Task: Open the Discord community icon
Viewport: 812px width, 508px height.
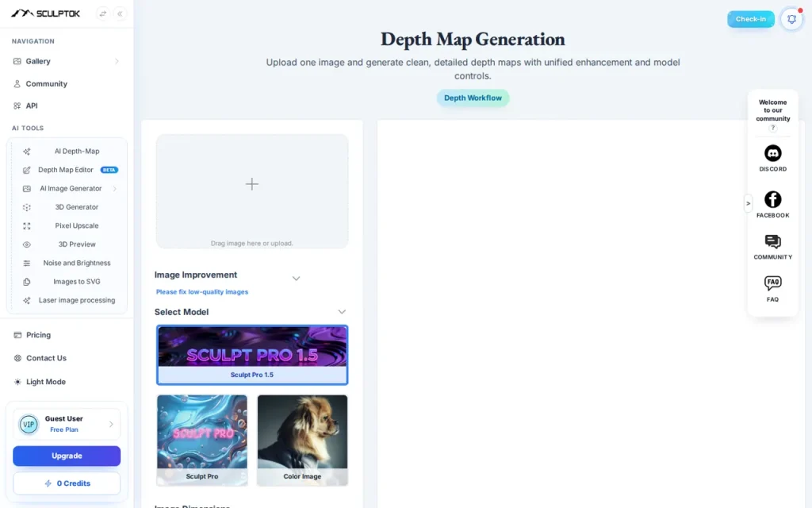Action: point(772,153)
